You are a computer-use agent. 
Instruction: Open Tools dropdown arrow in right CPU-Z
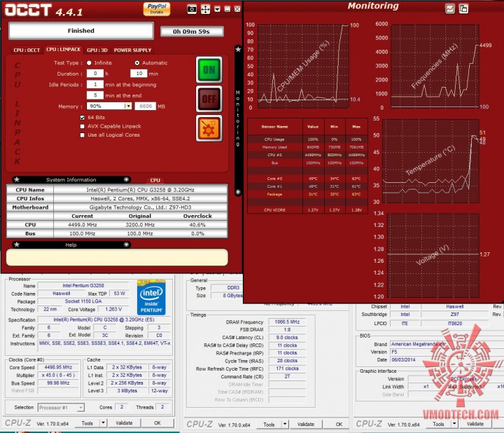pos(454,424)
